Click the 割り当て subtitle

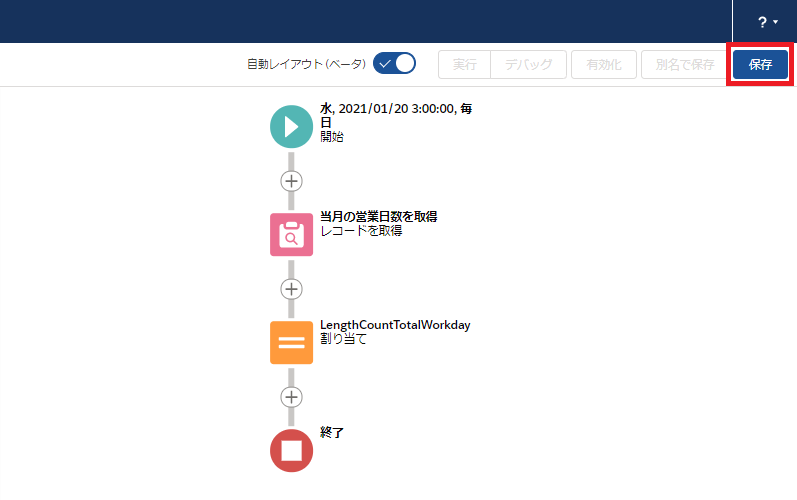pyautogui.click(x=344, y=339)
